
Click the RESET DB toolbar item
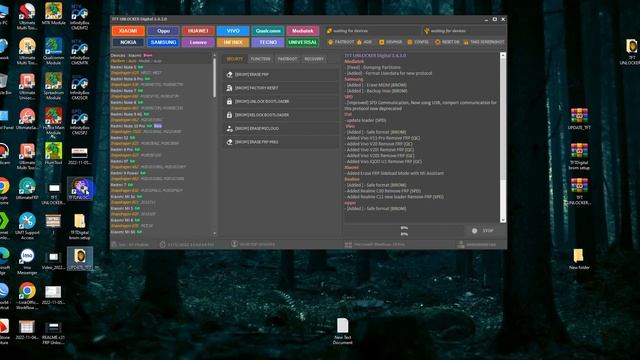[447, 42]
